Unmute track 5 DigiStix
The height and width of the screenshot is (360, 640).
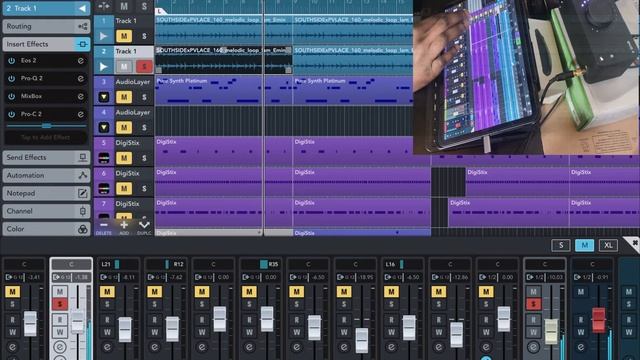click(x=124, y=158)
